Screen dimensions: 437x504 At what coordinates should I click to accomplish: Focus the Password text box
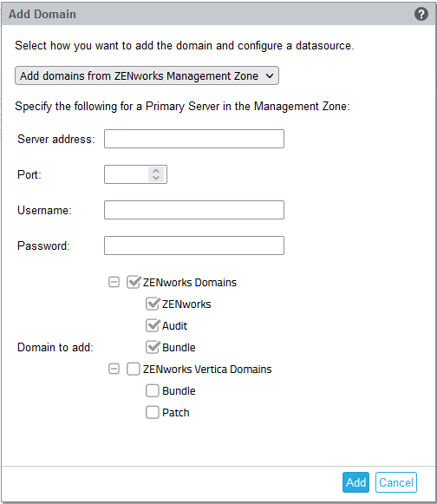coord(194,245)
